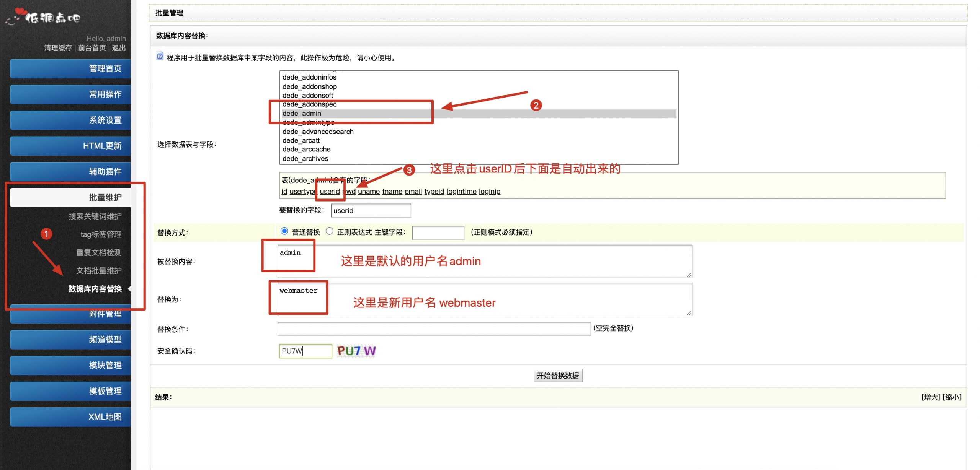Focus the 被替换内容 textarea containing admin
This screenshot has height=470, width=980.
[x=485, y=261]
